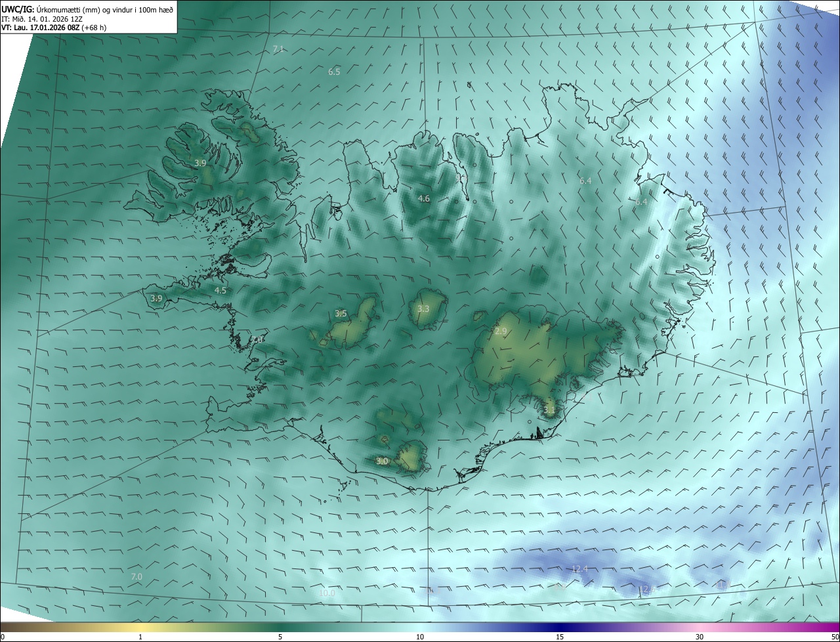Click the 7.0 value over the southwest ocean
840x642 pixels.
click(136, 576)
